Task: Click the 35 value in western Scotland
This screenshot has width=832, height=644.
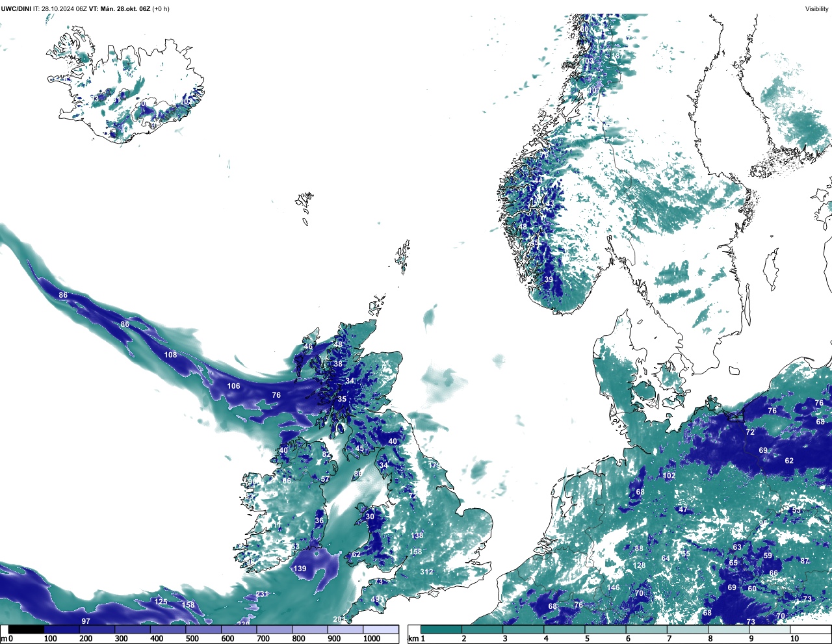Action: pos(342,399)
